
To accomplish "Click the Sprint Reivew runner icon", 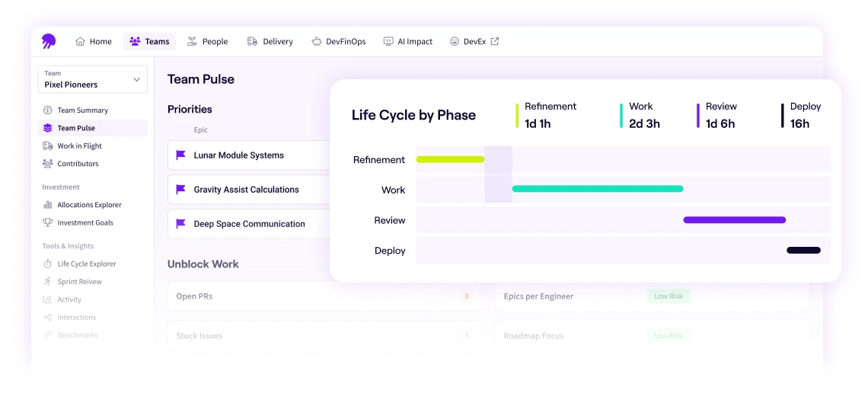I will [48, 281].
